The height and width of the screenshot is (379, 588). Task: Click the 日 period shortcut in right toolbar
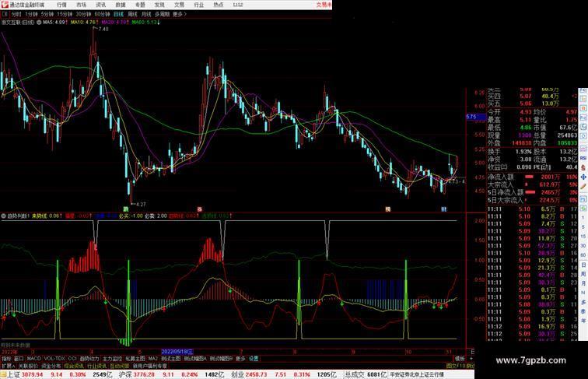[x=583, y=265]
